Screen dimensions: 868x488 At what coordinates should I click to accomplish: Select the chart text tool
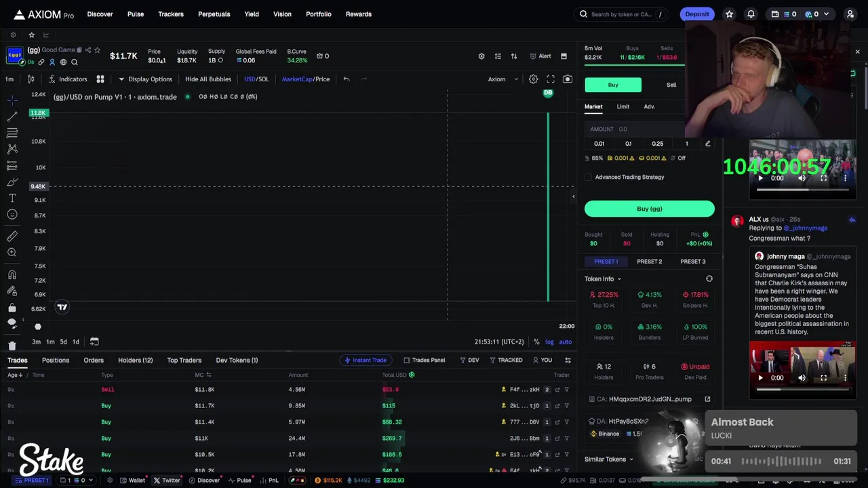(12, 198)
